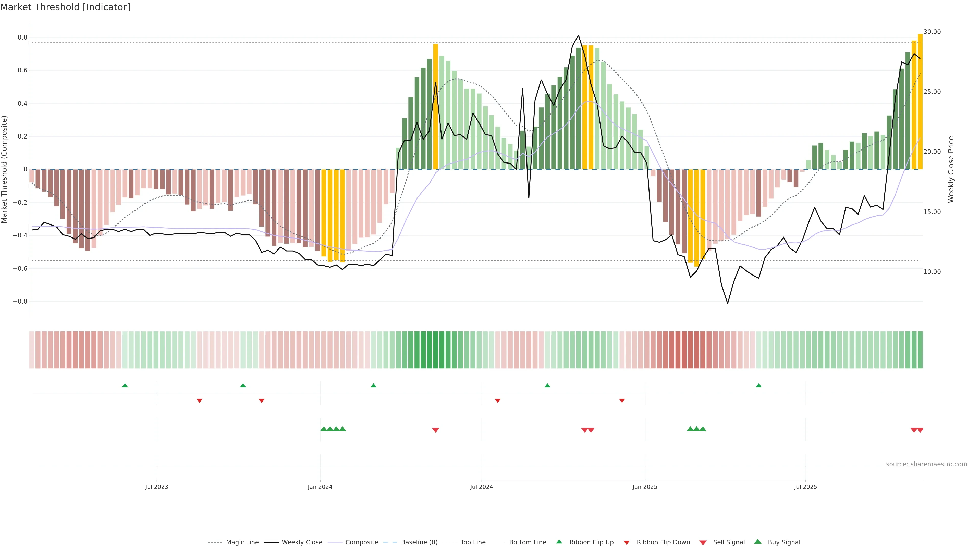Click the ribbon flip down marker just after Jul 2024
The height and width of the screenshot is (551, 980).
point(498,401)
